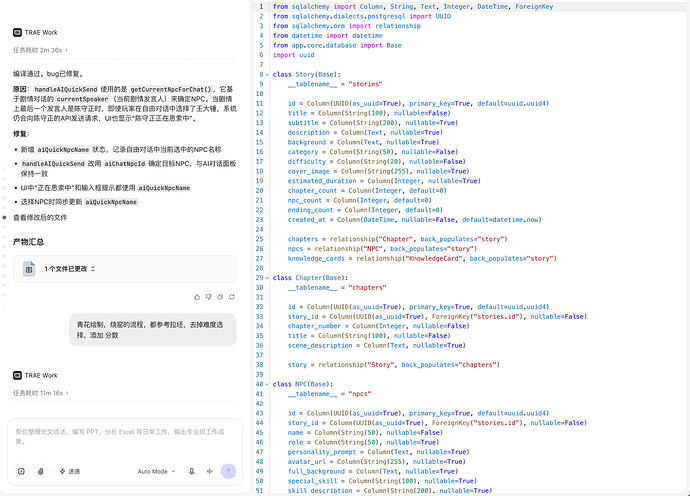
Task: Click the attachment paperclip icon
Action: coord(40,471)
